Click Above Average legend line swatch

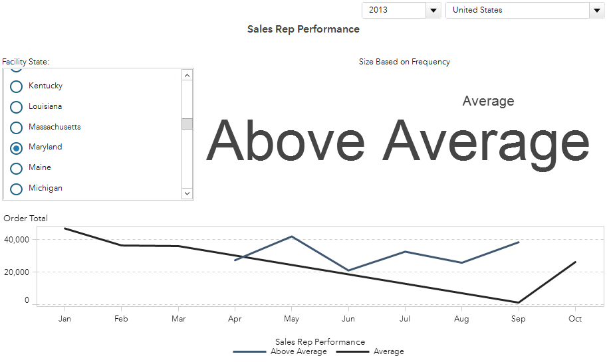point(250,352)
